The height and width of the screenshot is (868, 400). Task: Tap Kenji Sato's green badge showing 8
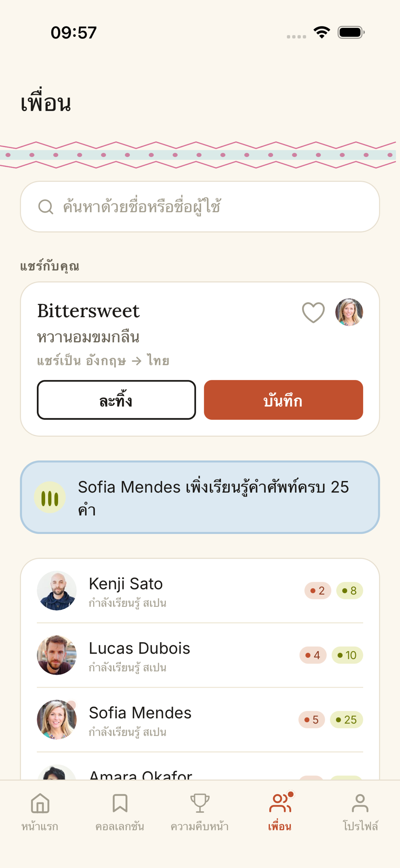(x=350, y=591)
